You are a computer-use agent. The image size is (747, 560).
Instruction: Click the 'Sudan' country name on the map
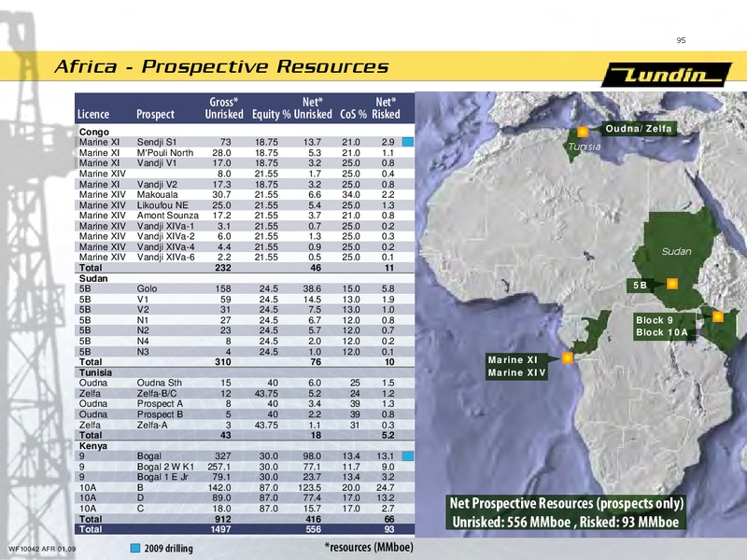676,251
